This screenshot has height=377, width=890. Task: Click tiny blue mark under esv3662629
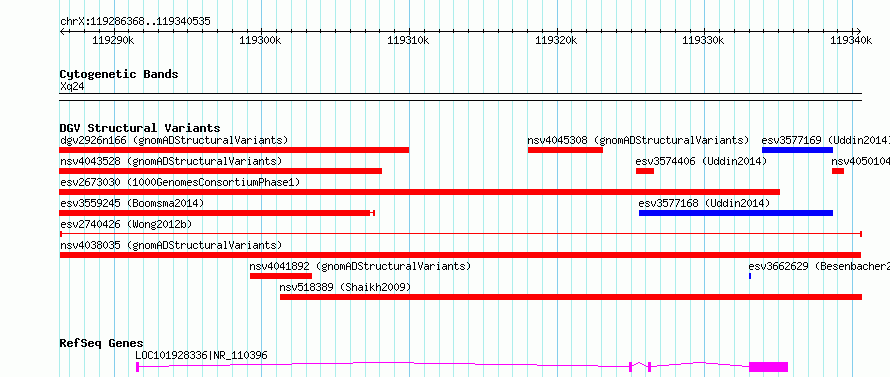click(750, 276)
